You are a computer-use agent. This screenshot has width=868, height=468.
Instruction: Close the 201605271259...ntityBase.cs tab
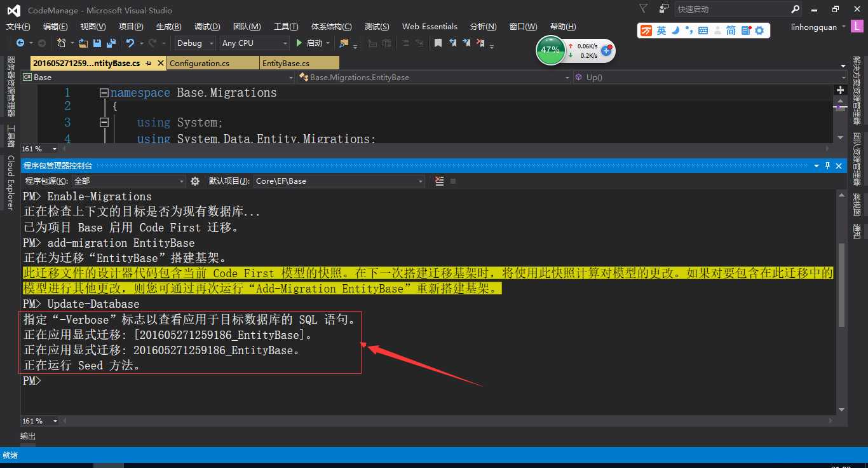[x=159, y=64]
